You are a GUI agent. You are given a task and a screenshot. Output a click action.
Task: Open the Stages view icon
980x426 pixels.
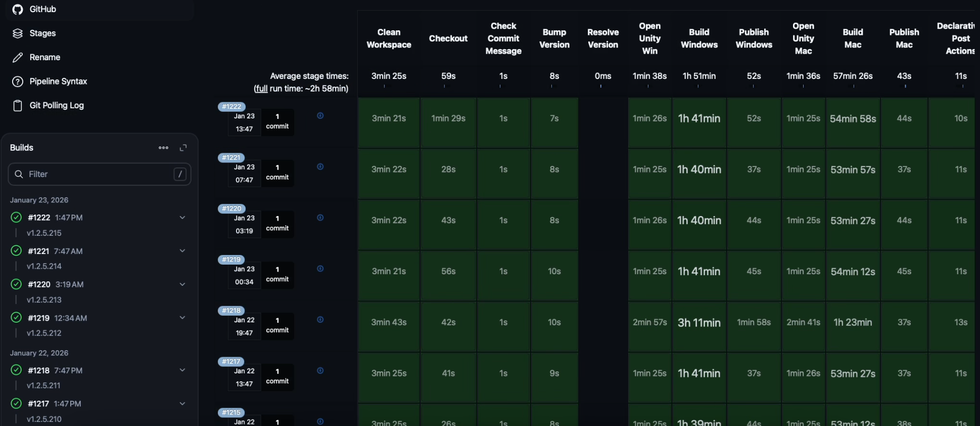pos(18,33)
